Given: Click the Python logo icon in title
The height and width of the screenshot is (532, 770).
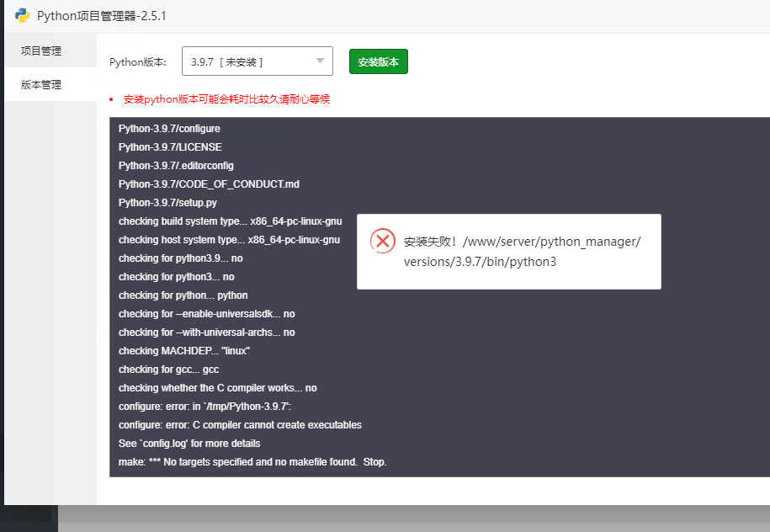Looking at the screenshot, I should click(x=22, y=16).
